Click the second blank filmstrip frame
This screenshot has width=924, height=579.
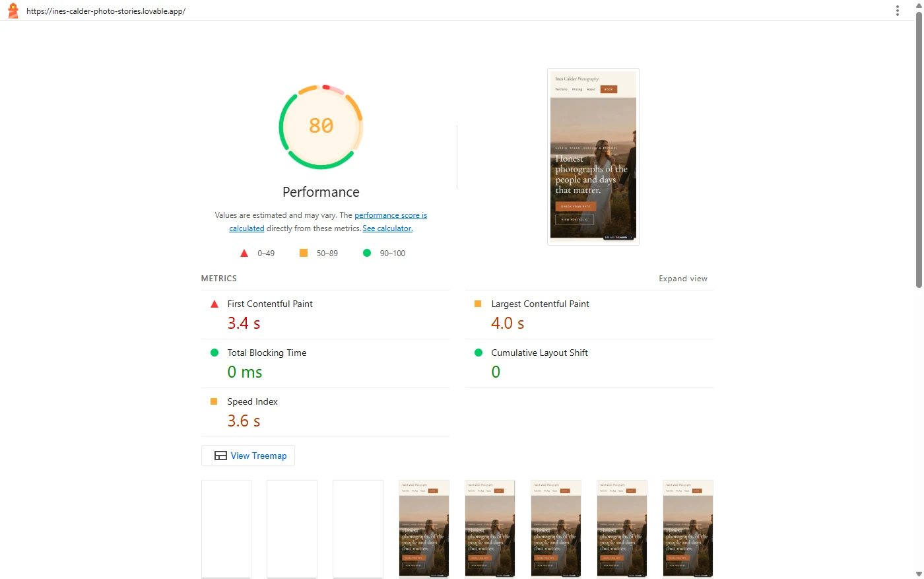(x=292, y=529)
